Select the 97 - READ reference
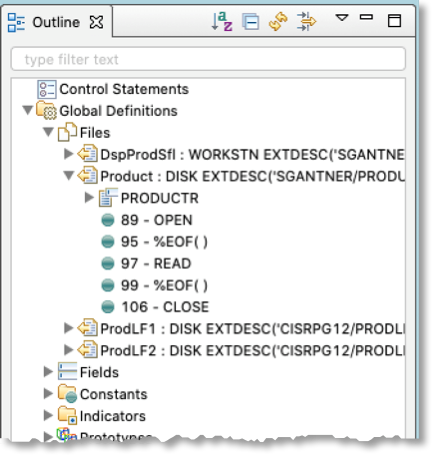 (156, 264)
